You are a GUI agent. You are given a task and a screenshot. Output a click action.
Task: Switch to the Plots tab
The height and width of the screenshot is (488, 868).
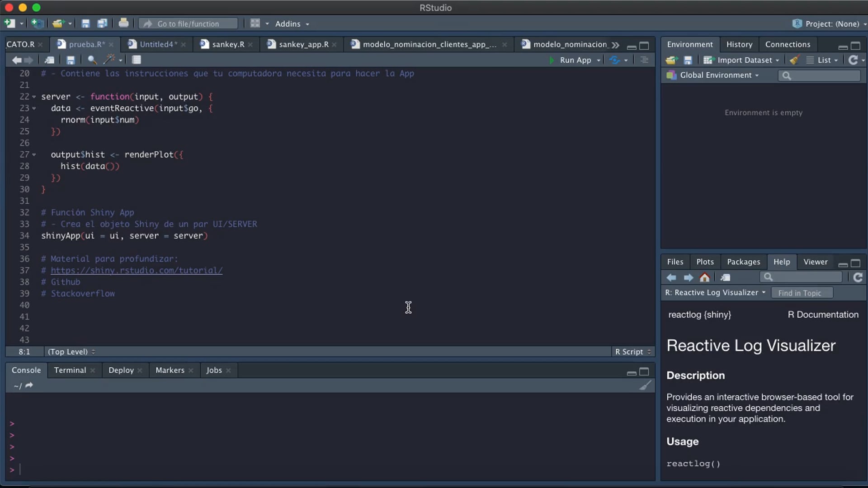coord(705,262)
